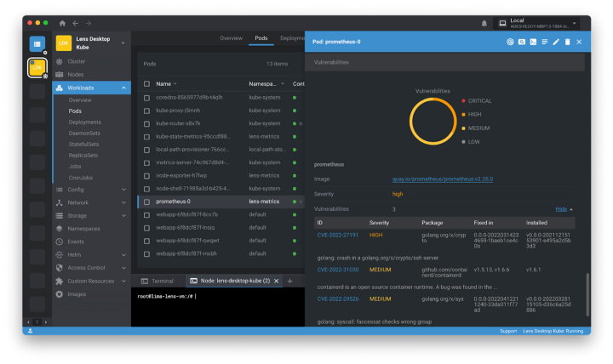Select checkbox for the node-exporter-h7lwp pod
The width and height of the screenshot is (613, 364).
tap(146, 175)
